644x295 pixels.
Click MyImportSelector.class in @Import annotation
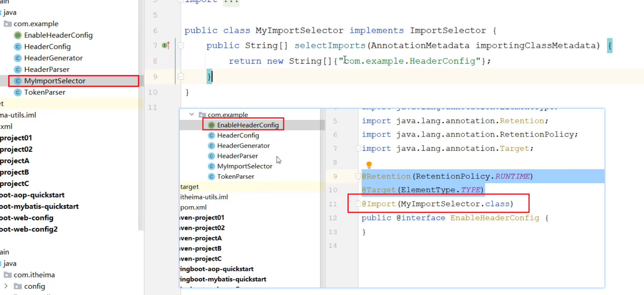pos(455,204)
